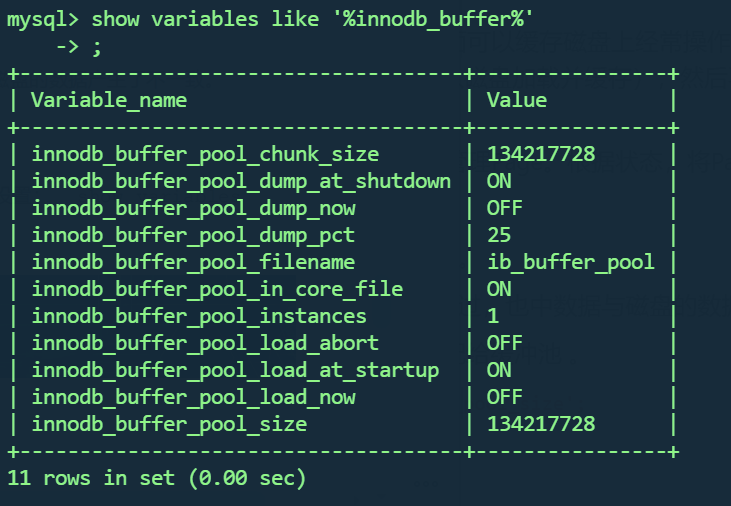731x506 pixels.
Task: Click the innodb_buffer_pool_filename variable name
Action: [193, 262]
